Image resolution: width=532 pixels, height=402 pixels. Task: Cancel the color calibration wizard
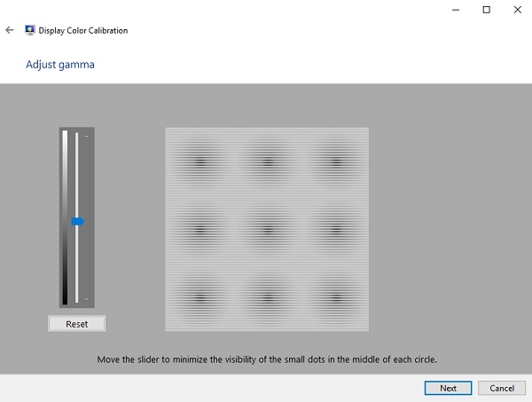click(x=502, y=388)
